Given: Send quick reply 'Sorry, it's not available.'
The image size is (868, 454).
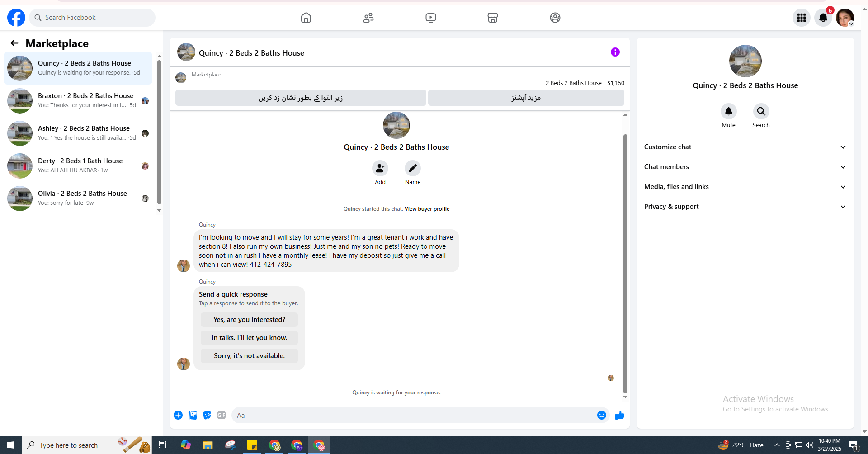Looking at the screenshot, I should [x=250, y=356].
